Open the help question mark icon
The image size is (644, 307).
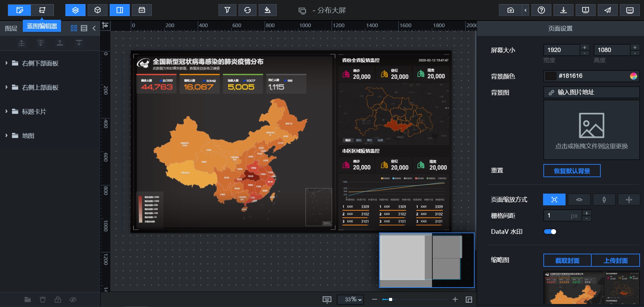pos(541,10)
